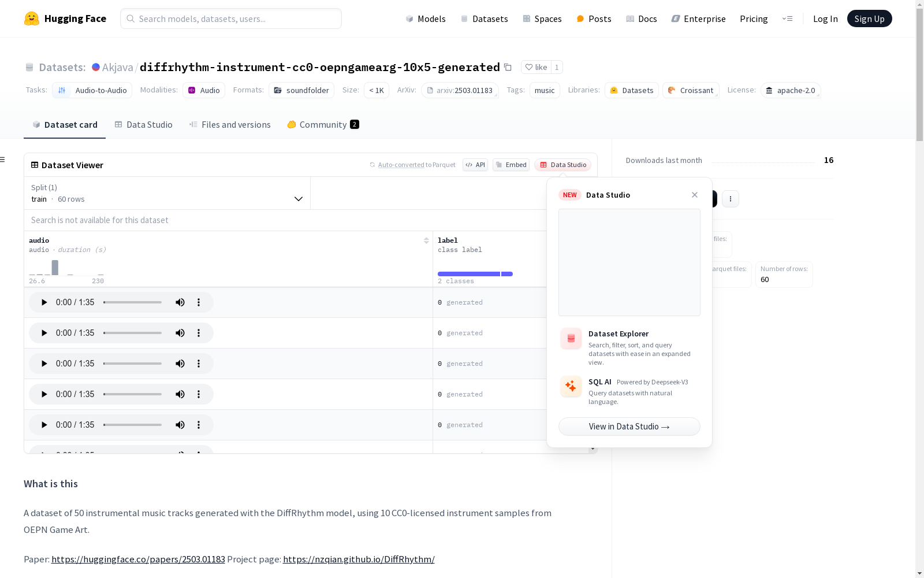Toggle the table of contents icon at left edge
Image resolution: width=924 pixels, height=578 pixels.
point(2,160)
